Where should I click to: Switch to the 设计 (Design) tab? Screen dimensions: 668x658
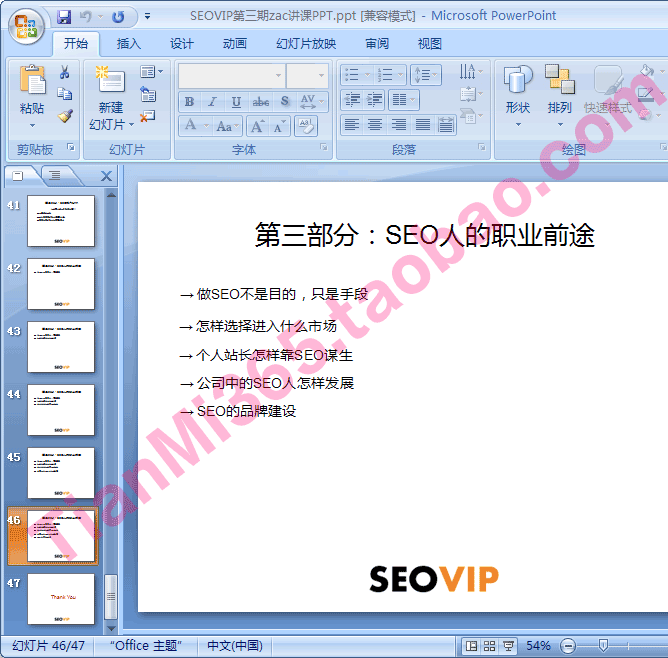pos(182,43)
